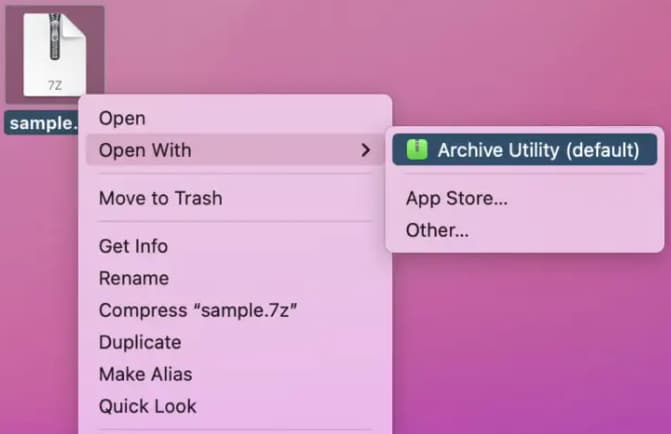The height and width of the screenshot is (434, 671).
Task: Select Duplicate in the context menu
Action: click(x=235, y=342)
